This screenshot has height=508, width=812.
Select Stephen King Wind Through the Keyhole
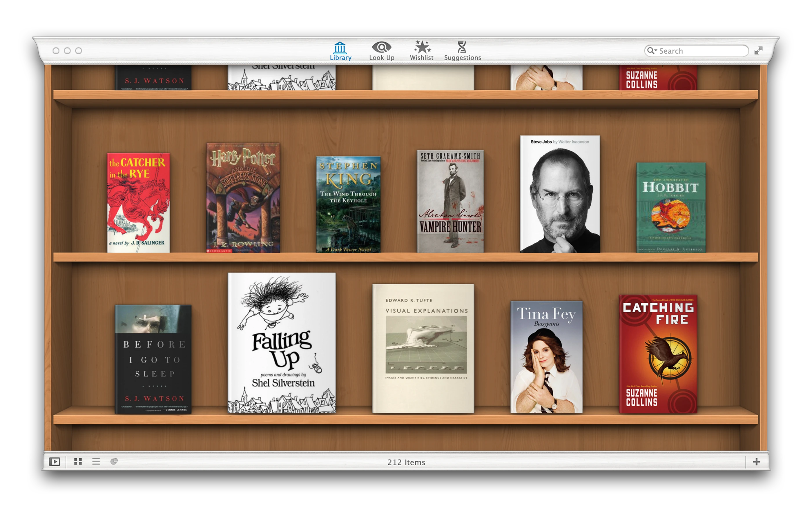[x=348, y=205]
